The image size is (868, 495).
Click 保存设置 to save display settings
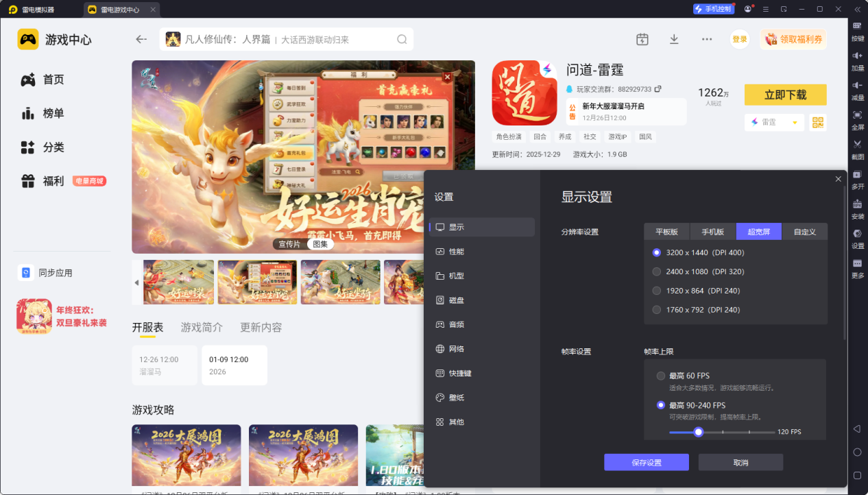click(x=645, y=462)
